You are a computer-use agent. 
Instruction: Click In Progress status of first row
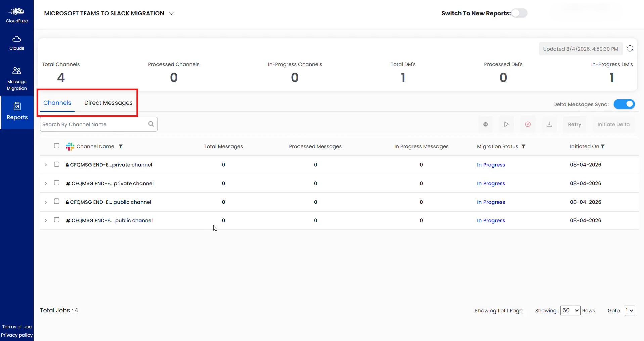click(x=491, y=165)
